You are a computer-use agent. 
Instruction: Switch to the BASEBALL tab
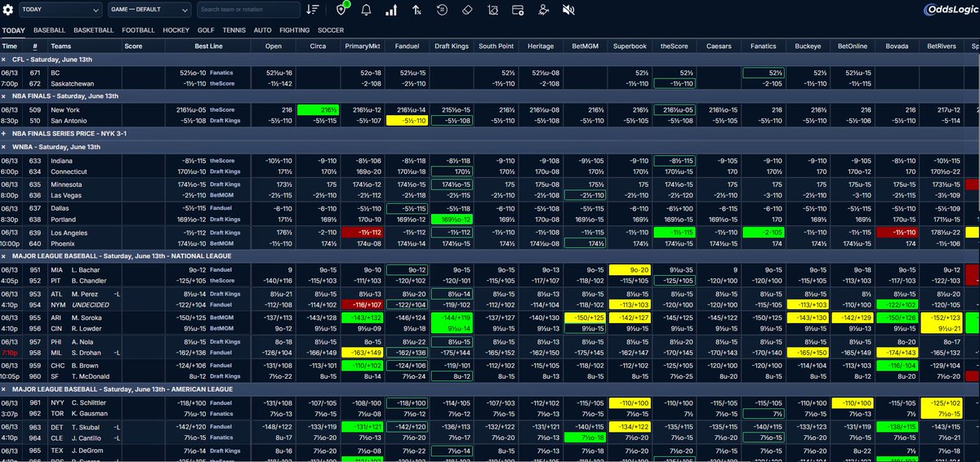point(50,30)
